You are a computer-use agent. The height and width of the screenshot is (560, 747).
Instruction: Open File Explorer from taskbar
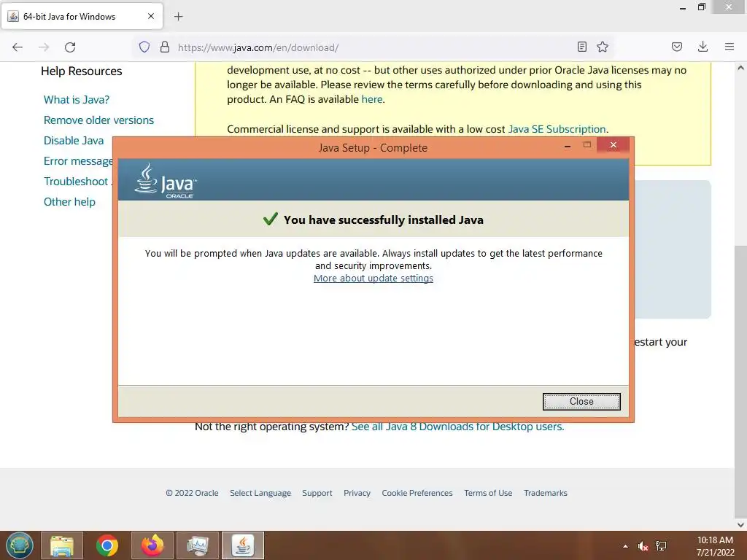[62, 545]
